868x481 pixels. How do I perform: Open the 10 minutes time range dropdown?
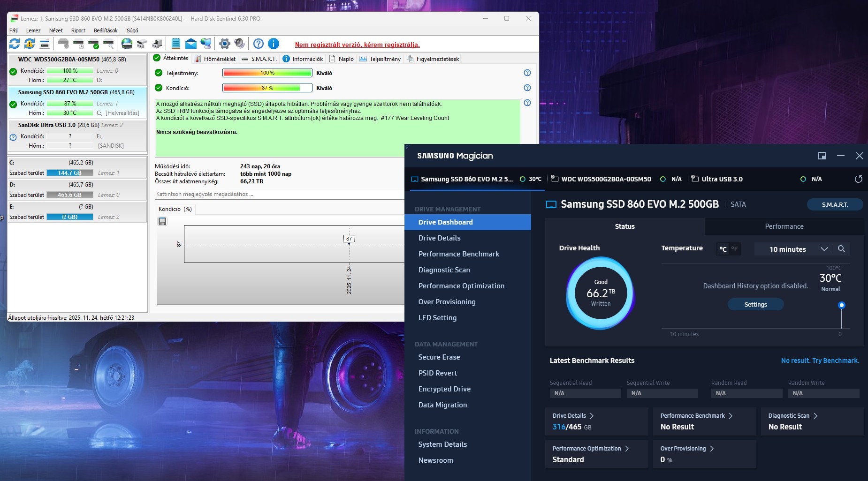coord(793,249)
